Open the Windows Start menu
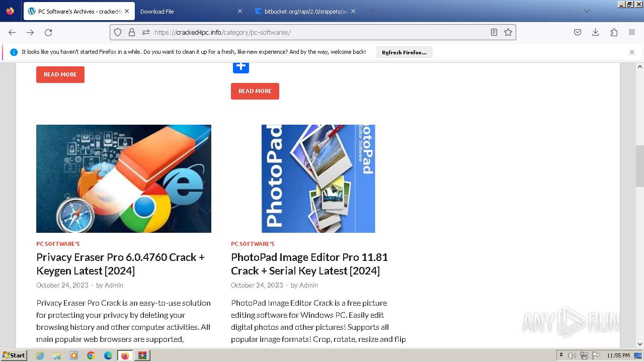Viewport: 644px width, 362px height. [14, 355]
